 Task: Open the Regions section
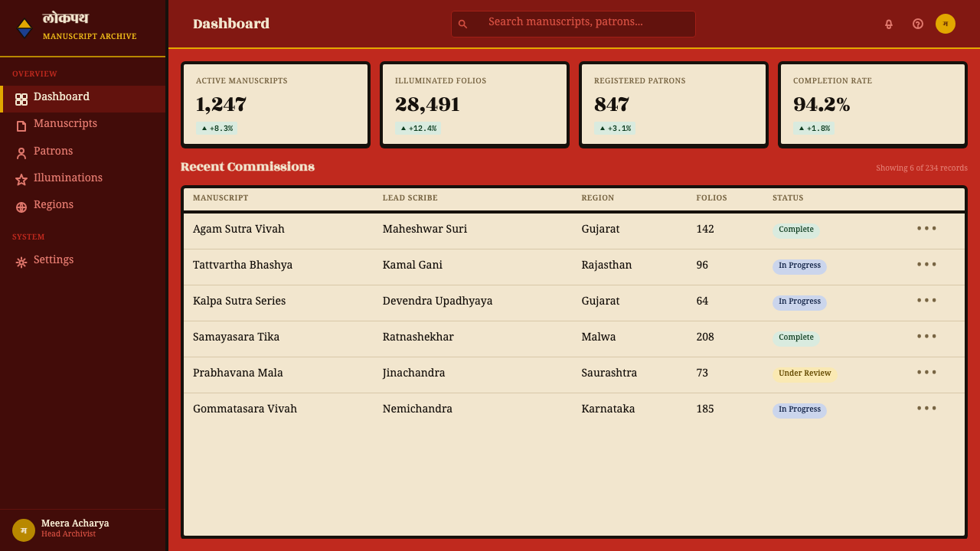coord(83,207)
